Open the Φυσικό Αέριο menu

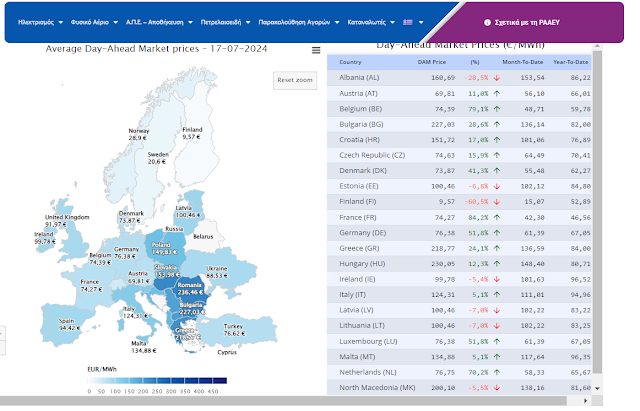click(91, 22)
